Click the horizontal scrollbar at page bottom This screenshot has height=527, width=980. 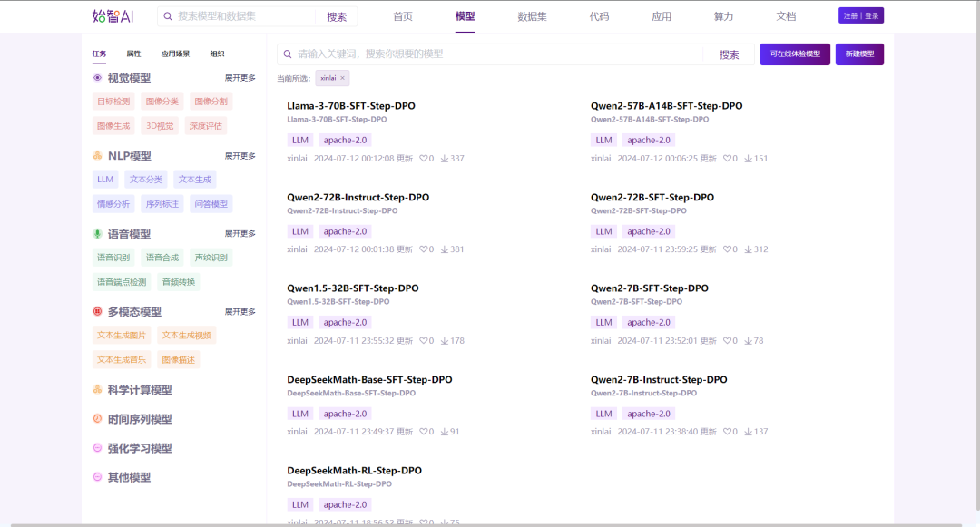tap(486, 525)
